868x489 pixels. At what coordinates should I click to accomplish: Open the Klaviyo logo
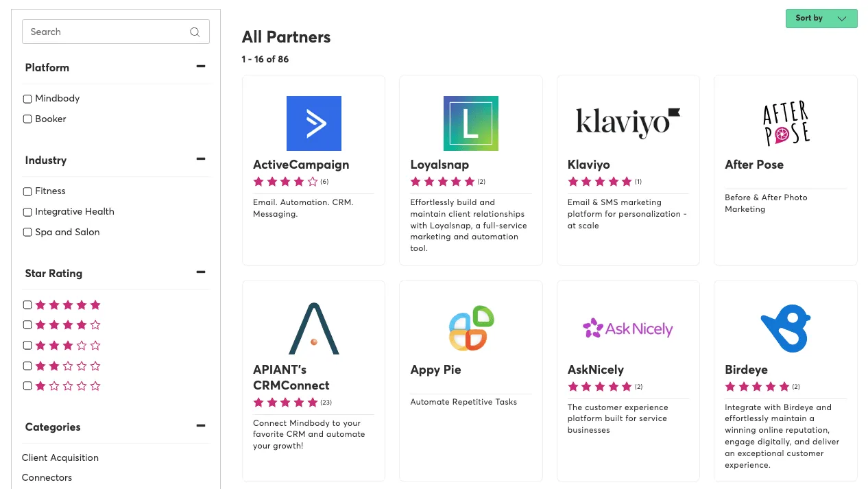click(628, 123)
